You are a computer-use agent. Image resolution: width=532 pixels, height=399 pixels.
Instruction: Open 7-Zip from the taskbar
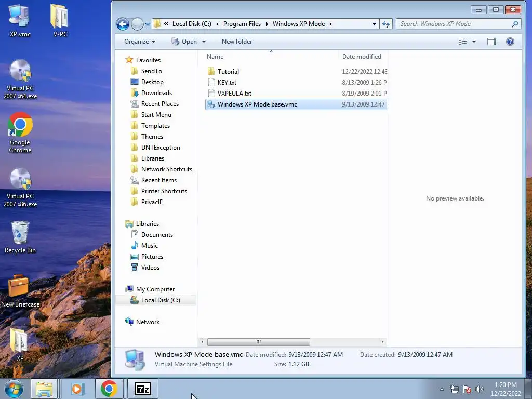pos(142,389)
